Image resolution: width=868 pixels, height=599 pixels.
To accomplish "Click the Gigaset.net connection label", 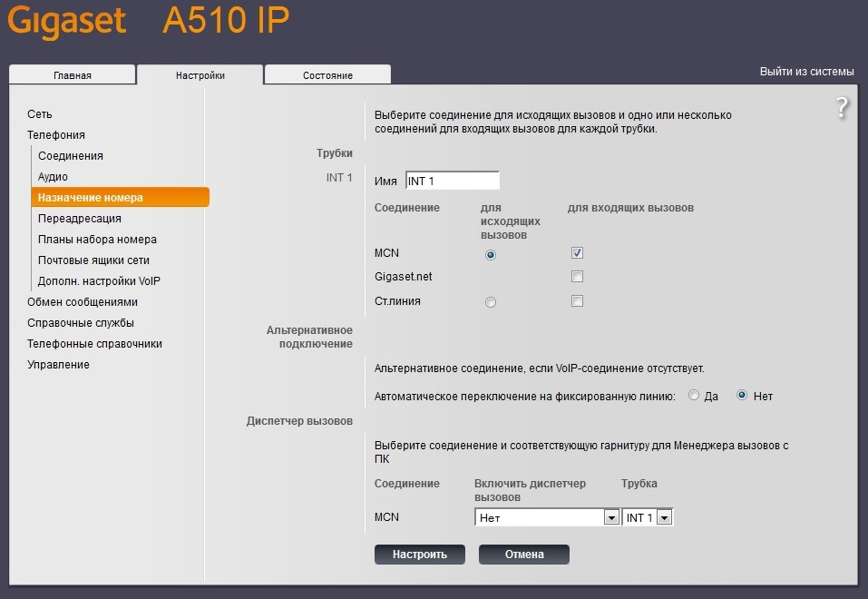I will coord(403,277).
